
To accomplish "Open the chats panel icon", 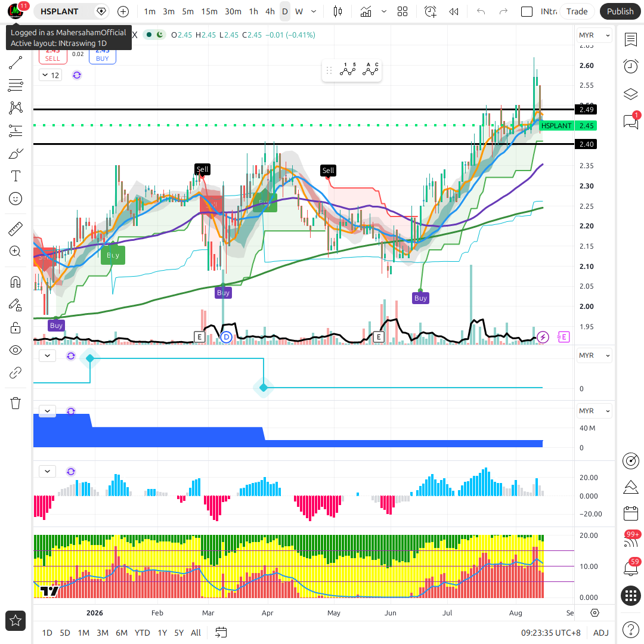I will pyautogui.click(x=630, y=122).
